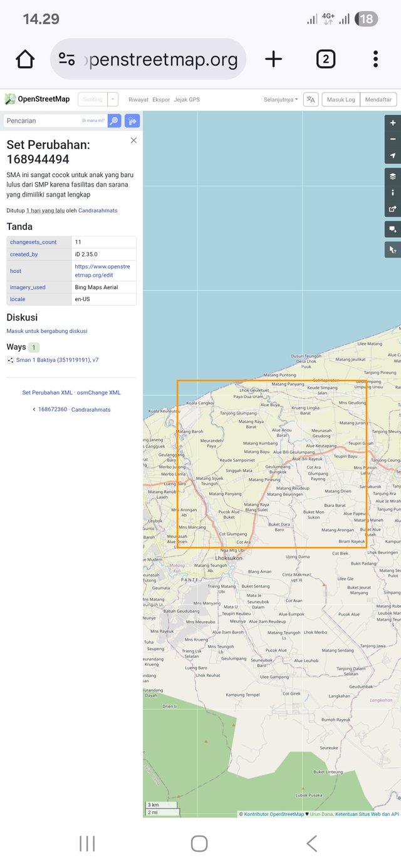Click the search magnifier button

tap(114, 121)
